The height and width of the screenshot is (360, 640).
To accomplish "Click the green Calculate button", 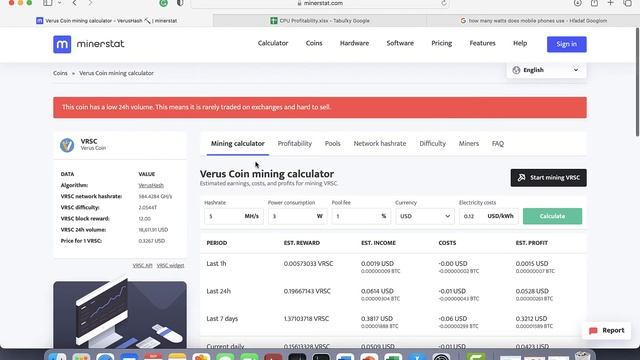I will (x=552, y=216).
